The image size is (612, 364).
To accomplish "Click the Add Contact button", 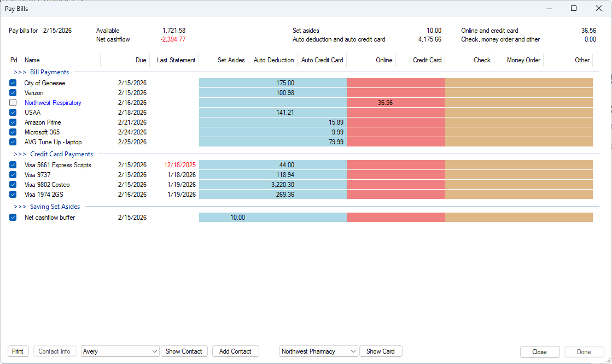I will 235,351.
